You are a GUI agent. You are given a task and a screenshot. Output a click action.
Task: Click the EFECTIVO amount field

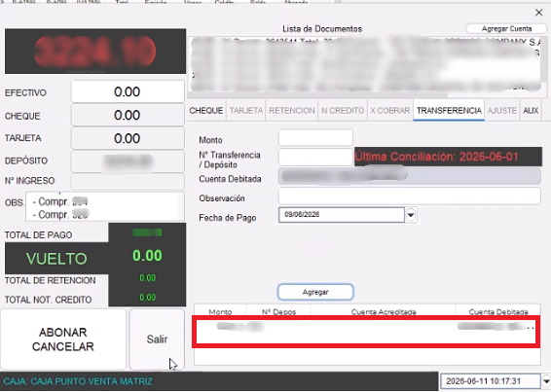pyautogui.click(x=128, y=91)
